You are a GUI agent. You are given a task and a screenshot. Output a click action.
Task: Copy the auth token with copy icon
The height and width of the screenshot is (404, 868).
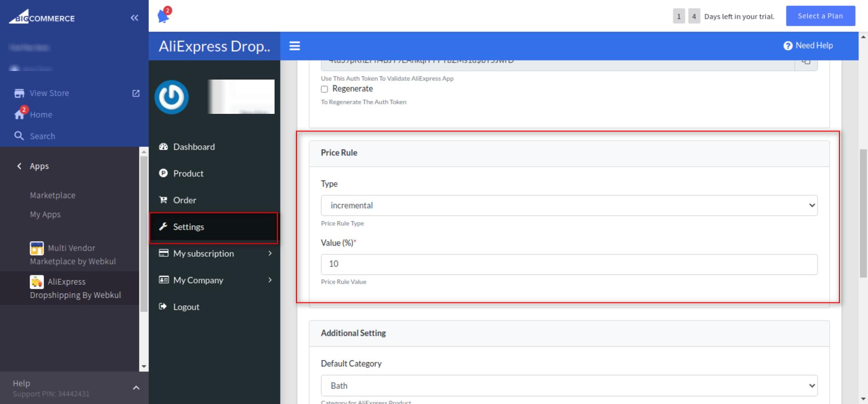coord(806,62)
